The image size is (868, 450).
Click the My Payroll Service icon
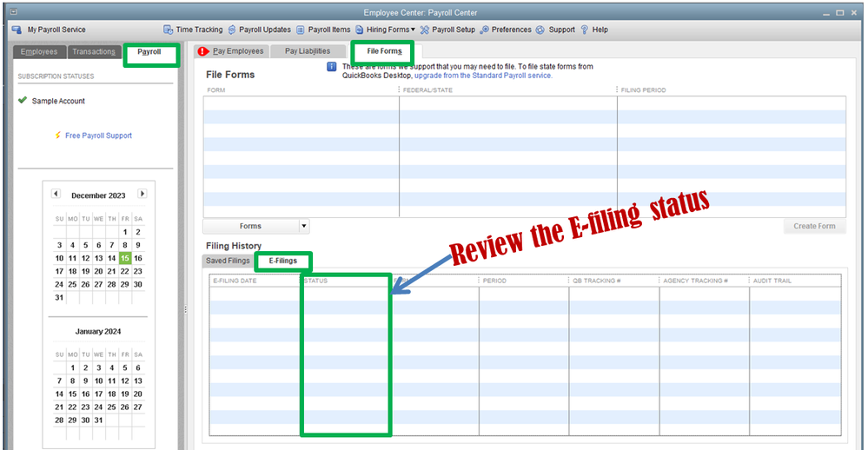click(x=17, y=30)
